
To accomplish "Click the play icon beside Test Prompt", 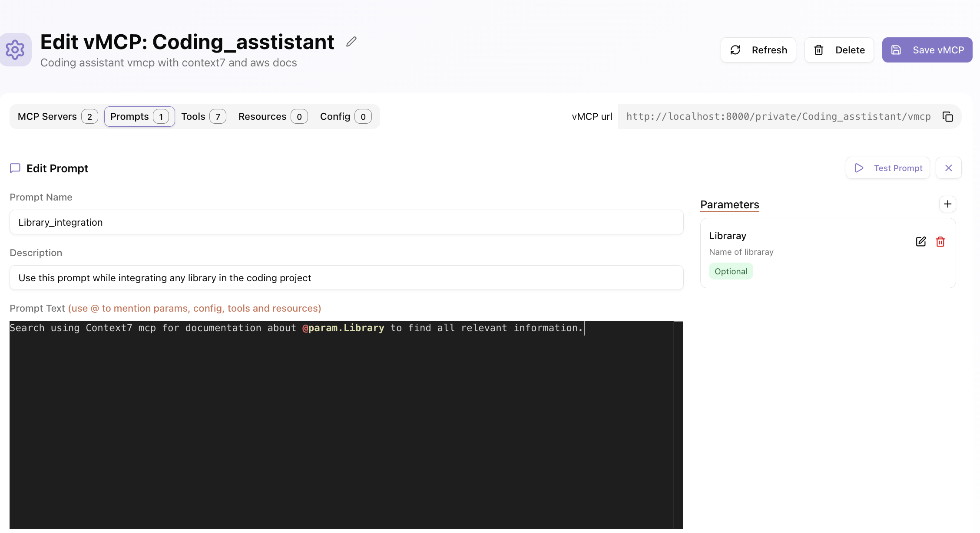I will pyautogui.click(x=859, y=168).
